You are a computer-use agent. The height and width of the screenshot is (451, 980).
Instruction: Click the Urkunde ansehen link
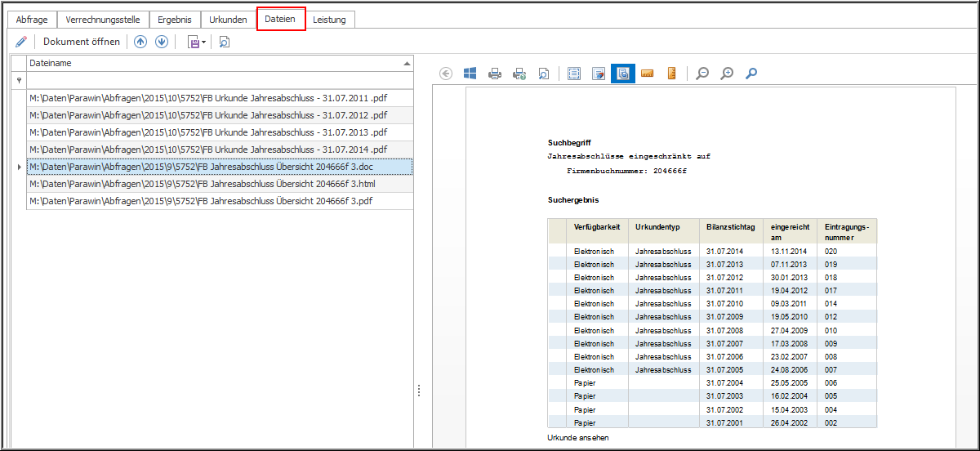[577, 438]
